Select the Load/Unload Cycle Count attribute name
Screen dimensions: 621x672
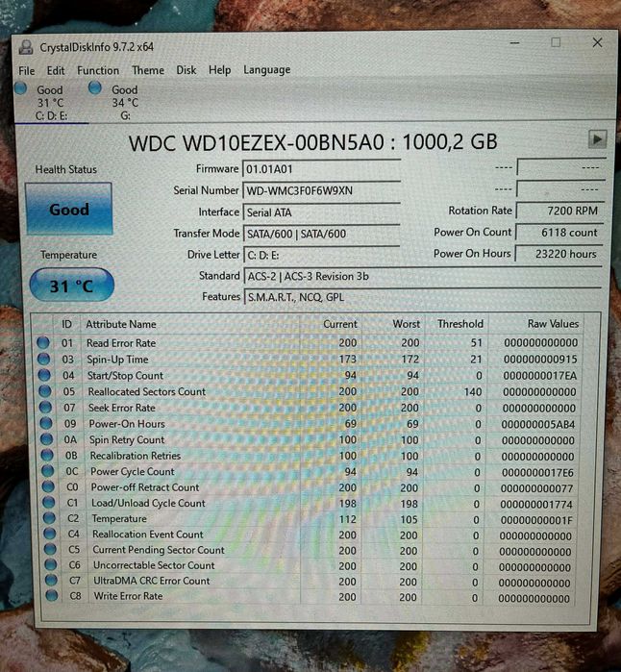(x=148, y=503)
